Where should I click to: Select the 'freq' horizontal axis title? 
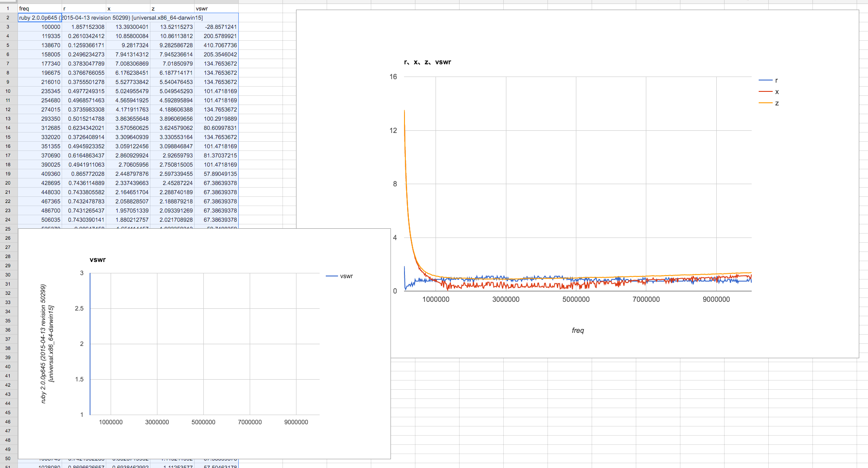(577, 331)
